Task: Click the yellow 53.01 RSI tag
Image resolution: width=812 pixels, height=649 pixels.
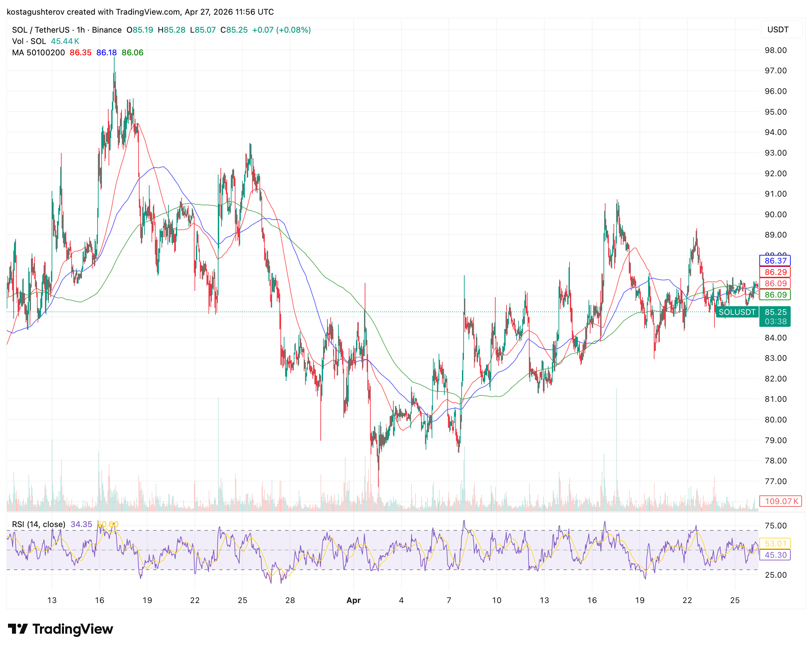Action: point(775,543)
